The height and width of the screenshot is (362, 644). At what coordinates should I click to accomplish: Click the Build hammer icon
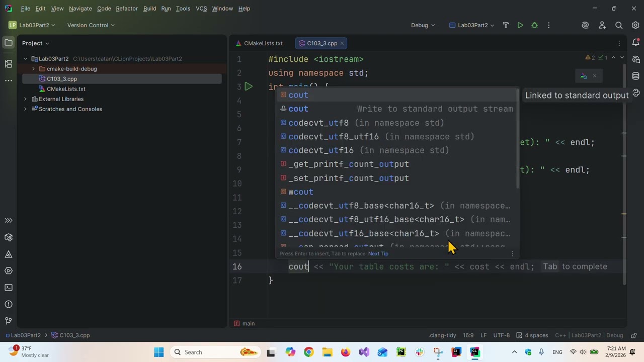506,25
